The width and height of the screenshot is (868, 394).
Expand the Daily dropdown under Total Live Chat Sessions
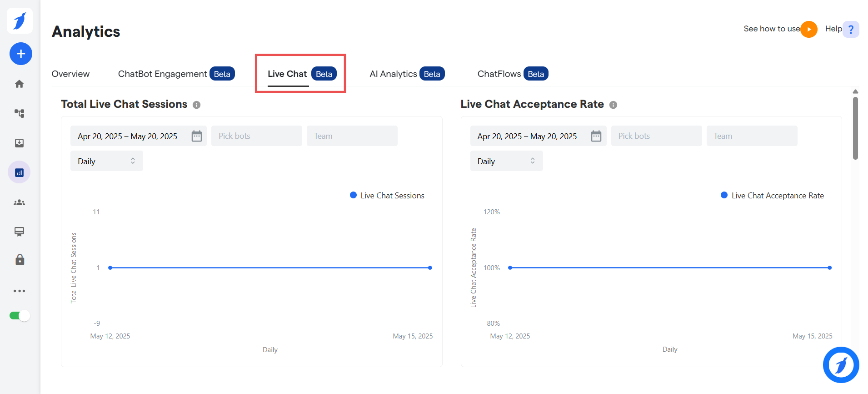(106, 161)
